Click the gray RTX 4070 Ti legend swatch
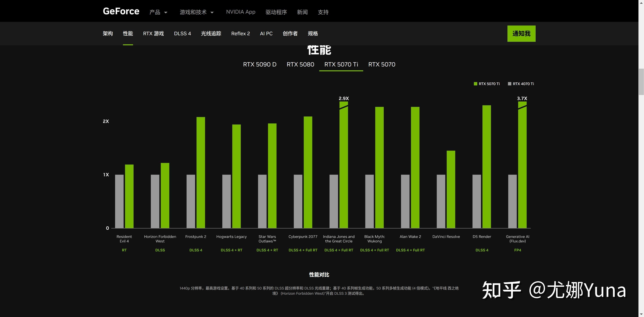The height and width of the screenshot is (317, 644). coord(509,84)
